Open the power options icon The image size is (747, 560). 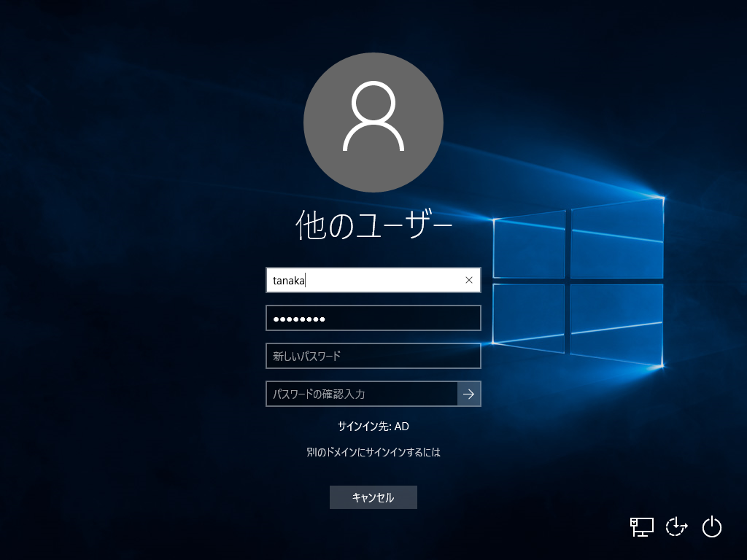(x=712, y=526)
